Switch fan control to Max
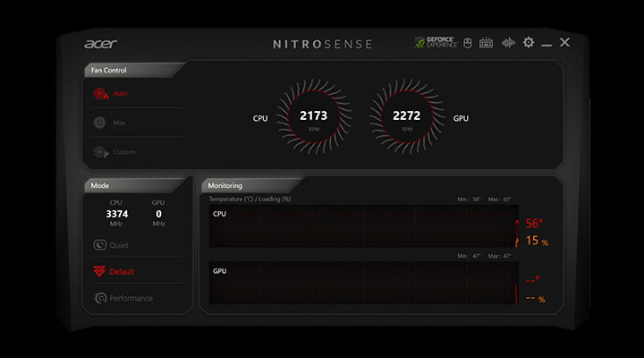This screenshot has width=644, height=358. [111, 123]
